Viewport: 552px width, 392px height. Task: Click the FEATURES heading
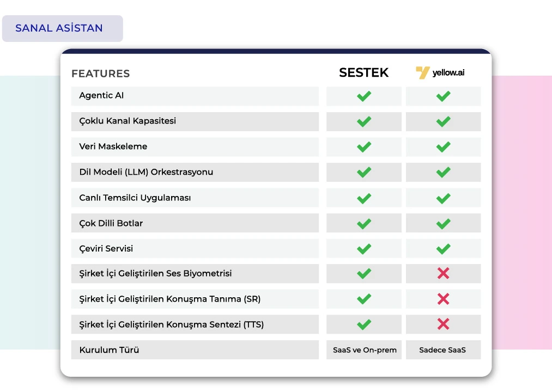pos(101,73)
